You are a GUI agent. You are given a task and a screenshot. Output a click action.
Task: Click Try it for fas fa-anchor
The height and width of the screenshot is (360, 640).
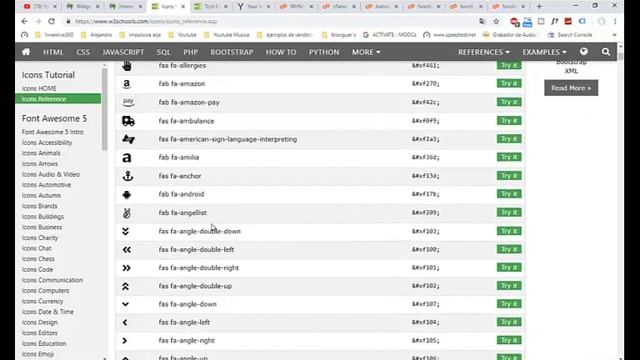[x=509, y=176]
